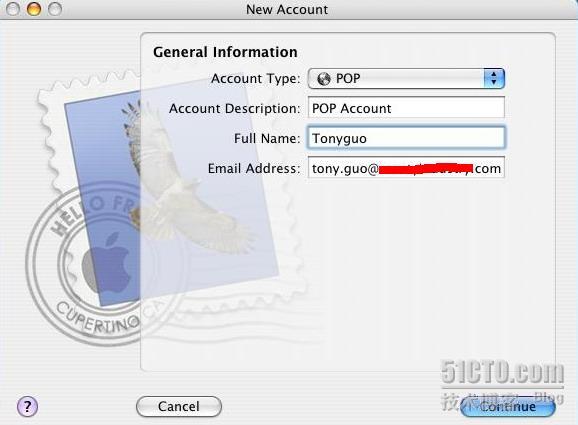Click the Full Name label

tap(267, 139)
